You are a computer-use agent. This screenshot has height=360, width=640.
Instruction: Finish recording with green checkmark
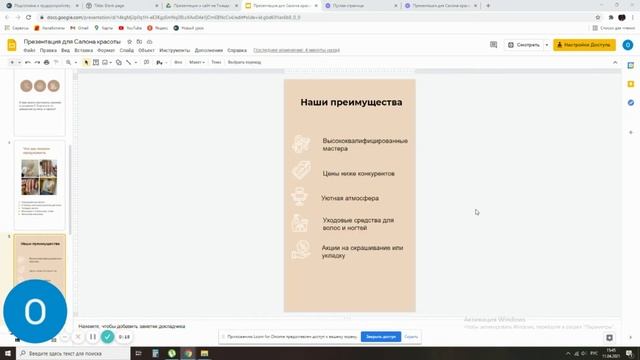point(107,337)
